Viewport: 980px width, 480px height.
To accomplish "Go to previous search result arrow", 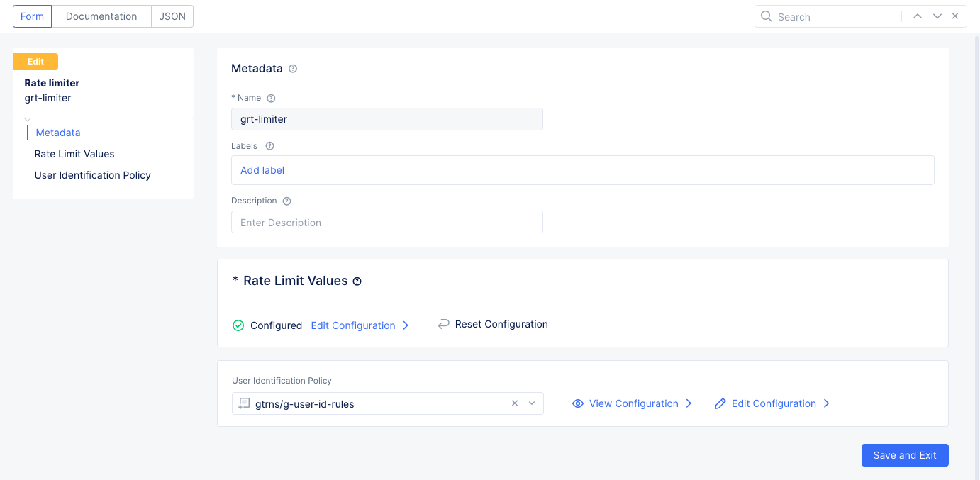I will click(918, 16).
